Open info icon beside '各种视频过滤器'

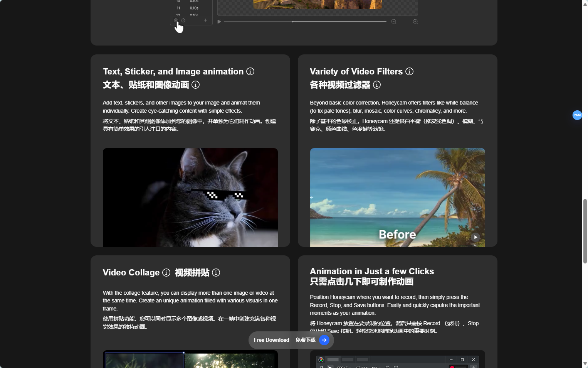(377, 84)
